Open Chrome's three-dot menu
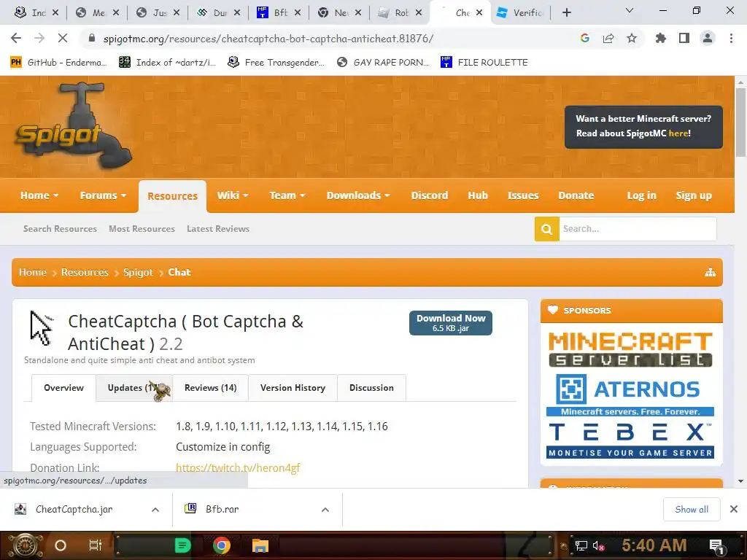The height and width of the screenshot is (560, 747). point(731,38)
